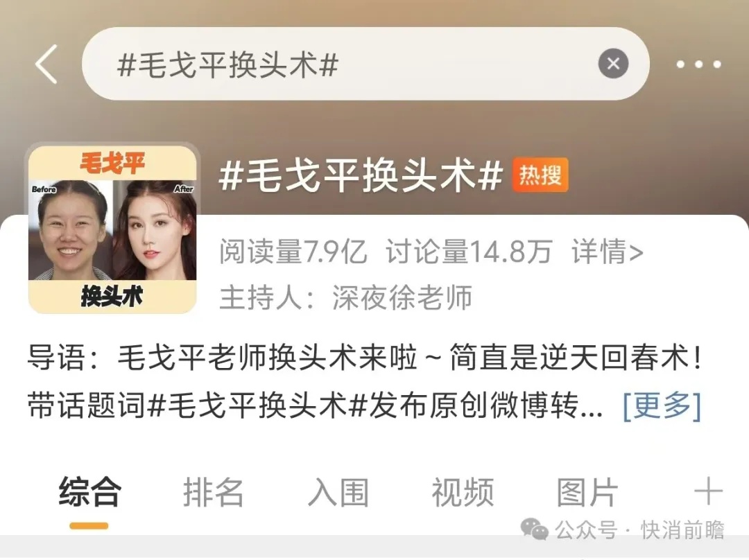The image size is (749, 560).
Task: Tap the 阅读量7.9亿 read count
Action: [x=293, y=251]
